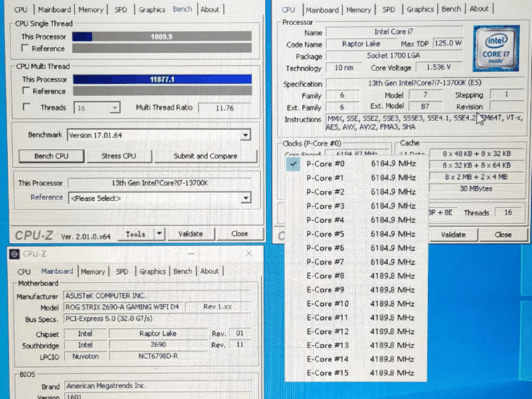Open SPD tab in Mainboard window
The height and width of the screenshot is (399, 532).
[x=122, y=272]
